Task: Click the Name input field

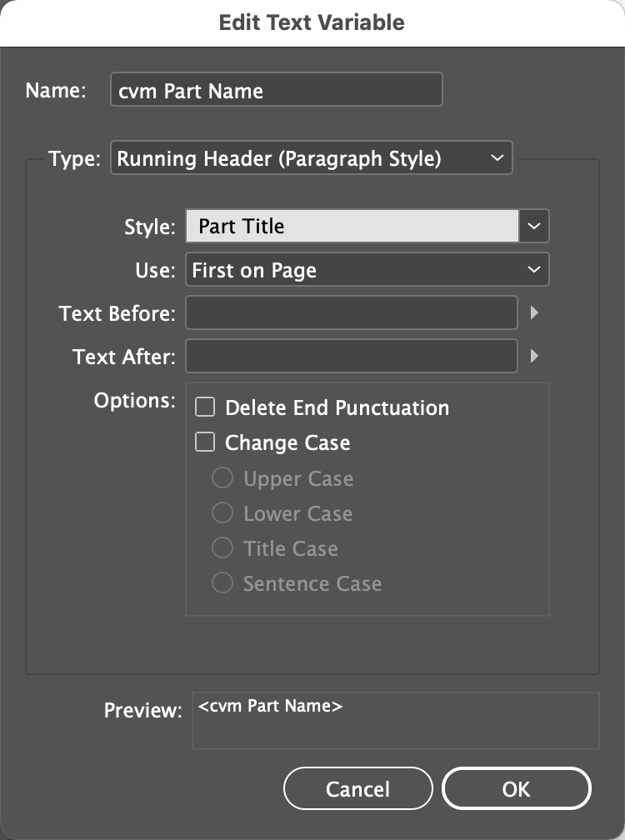Action: click(276, 91)
